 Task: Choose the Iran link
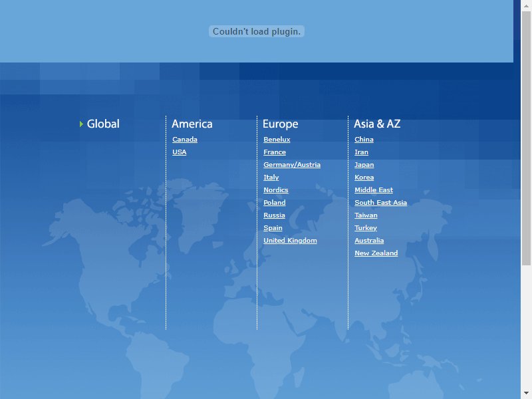(361, 152)
